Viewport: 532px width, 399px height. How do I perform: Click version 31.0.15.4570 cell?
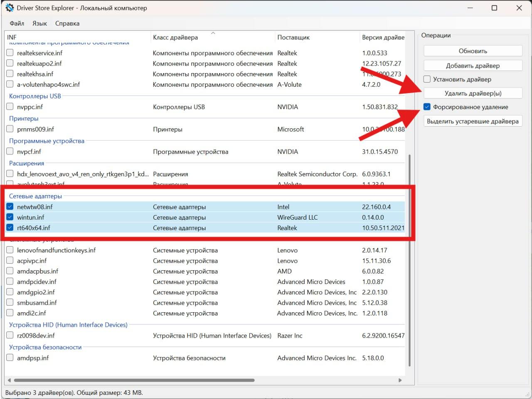click(380, 152)
